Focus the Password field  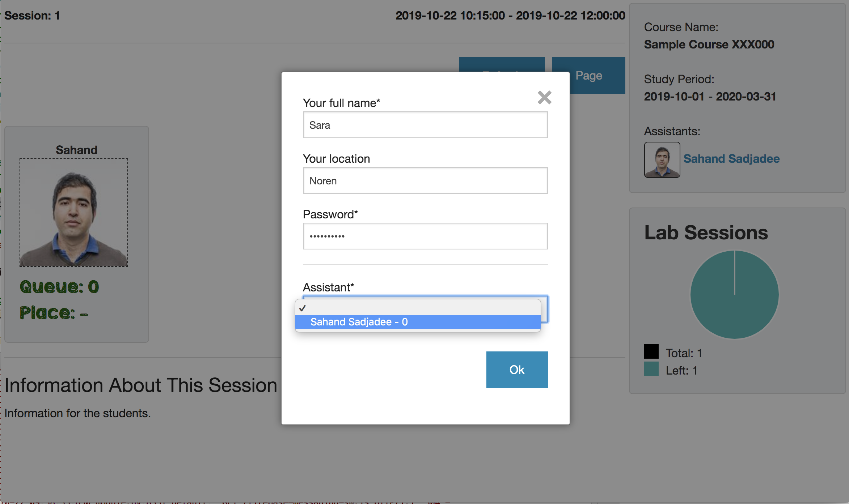pyautogui.click(x=425, y=236)
